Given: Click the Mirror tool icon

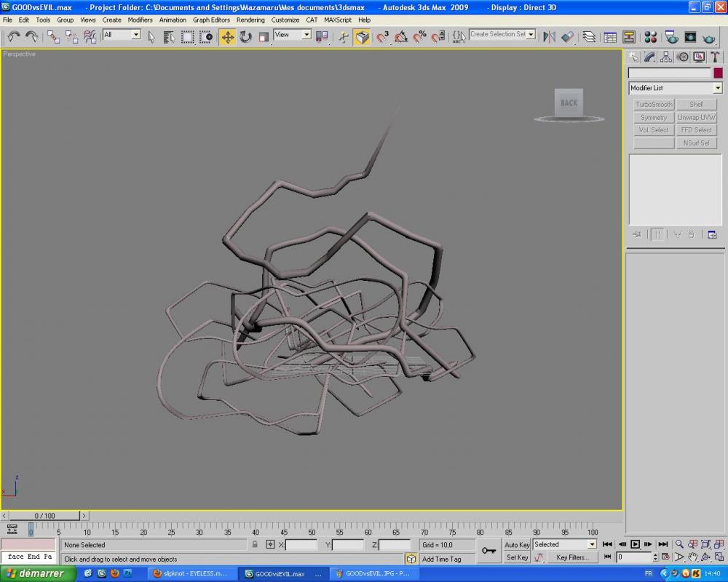Looking at the screenshot, I should [550, 36].
